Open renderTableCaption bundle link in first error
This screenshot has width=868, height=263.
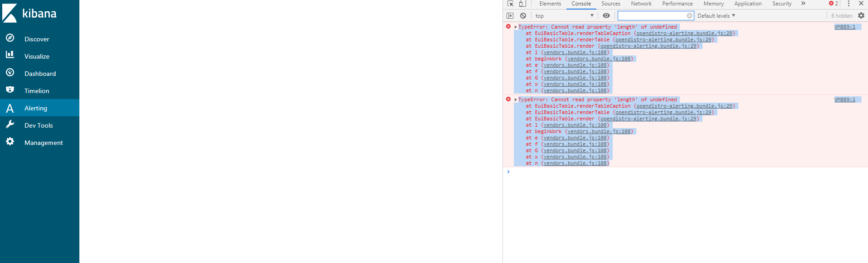click(684, 33)
